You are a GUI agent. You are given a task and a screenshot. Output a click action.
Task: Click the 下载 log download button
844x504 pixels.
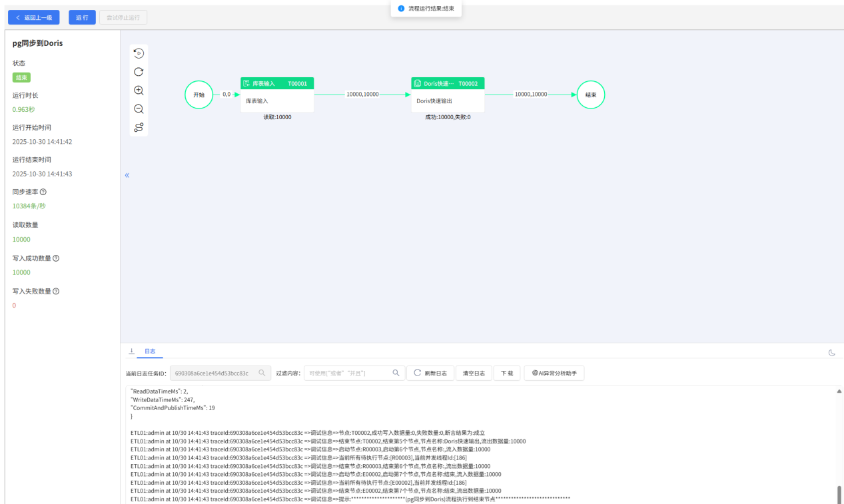(x=507, y=373)
